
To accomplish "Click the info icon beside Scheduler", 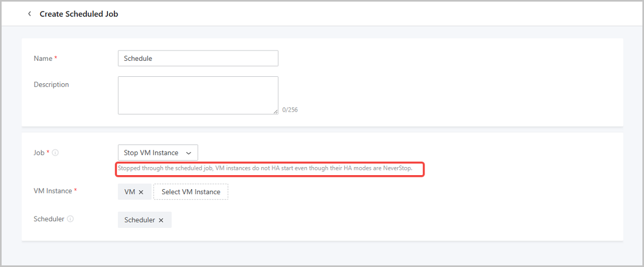I will [70, 219].
